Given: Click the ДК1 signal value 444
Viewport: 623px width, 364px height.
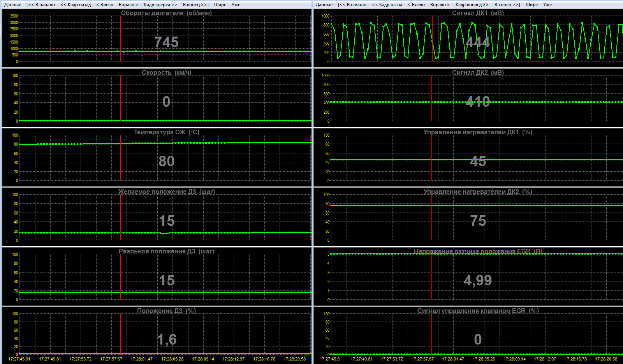Looking at the screenshot, I should [478, 42].
